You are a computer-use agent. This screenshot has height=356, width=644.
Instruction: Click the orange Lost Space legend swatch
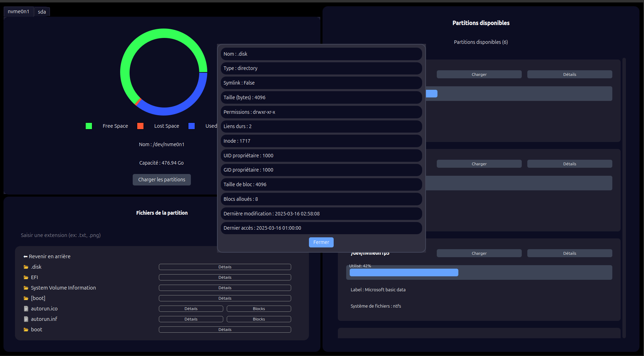(x=140, y=126)
